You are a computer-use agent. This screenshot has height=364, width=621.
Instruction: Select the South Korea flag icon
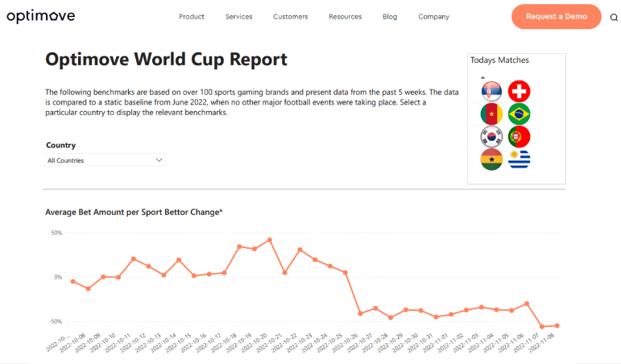pyautogui.click(x=491, y=137)
